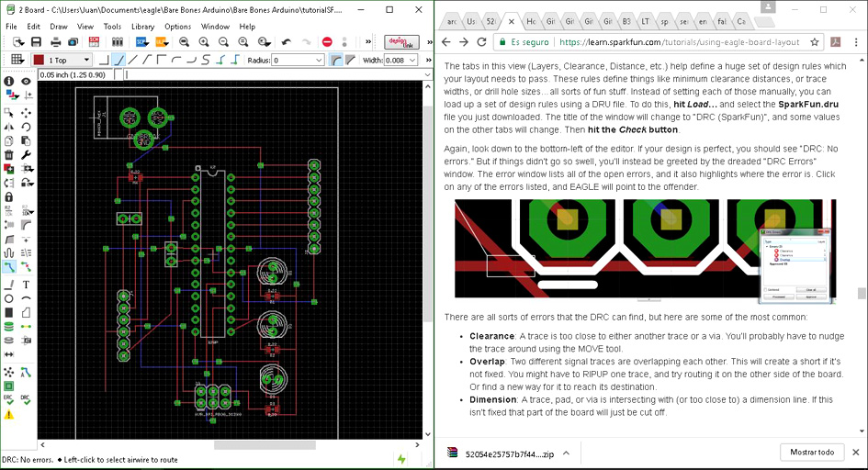Open the downloaded zip file options chevron
Image resolution: width=868 pixels, height=470 pixels.
[567, 453]
